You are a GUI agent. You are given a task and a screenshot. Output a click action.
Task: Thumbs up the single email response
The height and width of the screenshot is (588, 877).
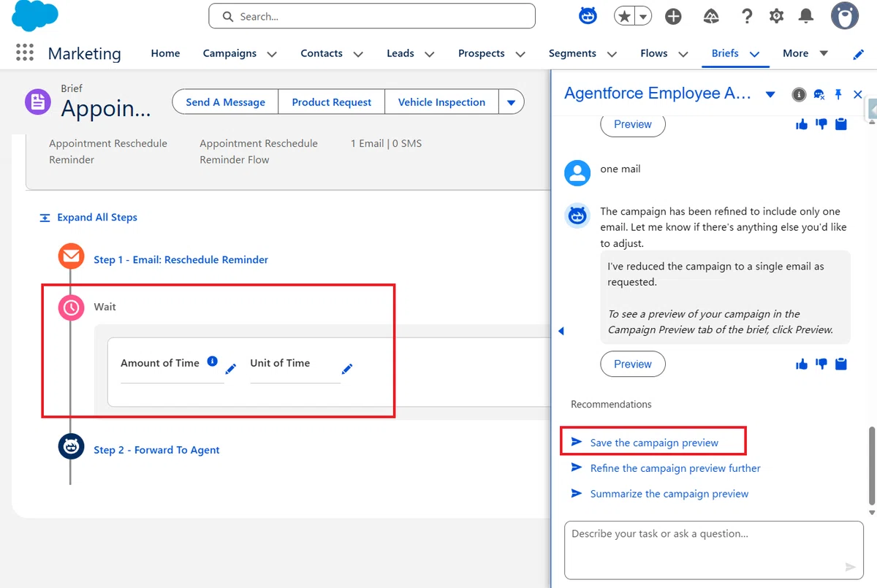[802, 364]
